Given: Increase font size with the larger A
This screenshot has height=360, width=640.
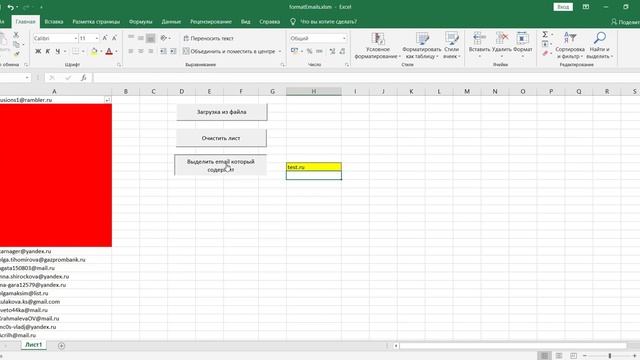Looking at the screenshot, I should [x=105, y=38].
